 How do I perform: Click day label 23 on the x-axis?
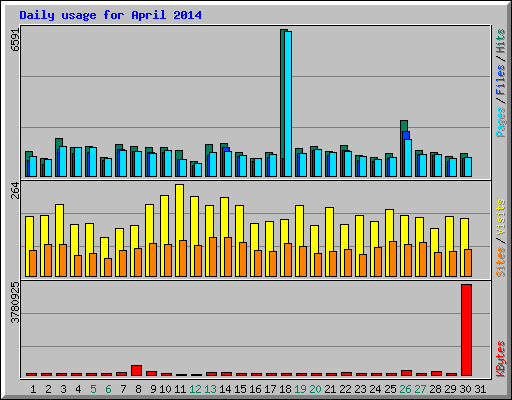pos(360,389)
